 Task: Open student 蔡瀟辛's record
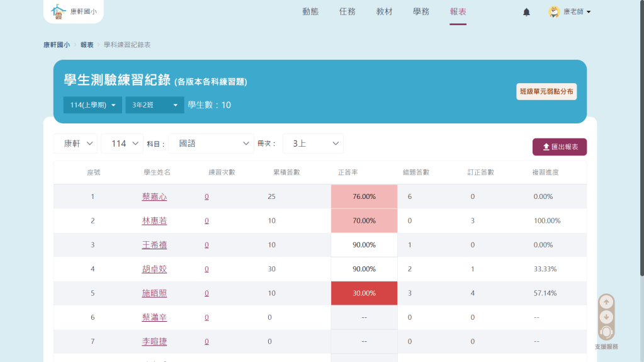click(x=154, y=318)
